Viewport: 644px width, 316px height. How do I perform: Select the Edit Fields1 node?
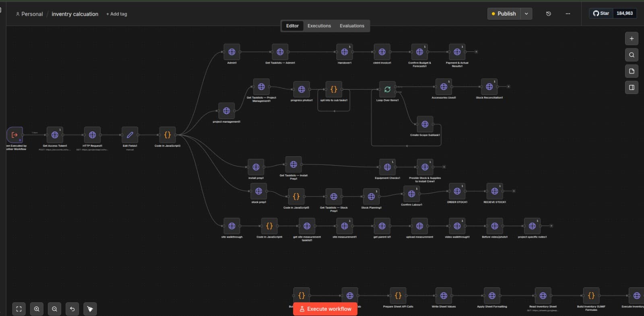(x=130, y=135)
